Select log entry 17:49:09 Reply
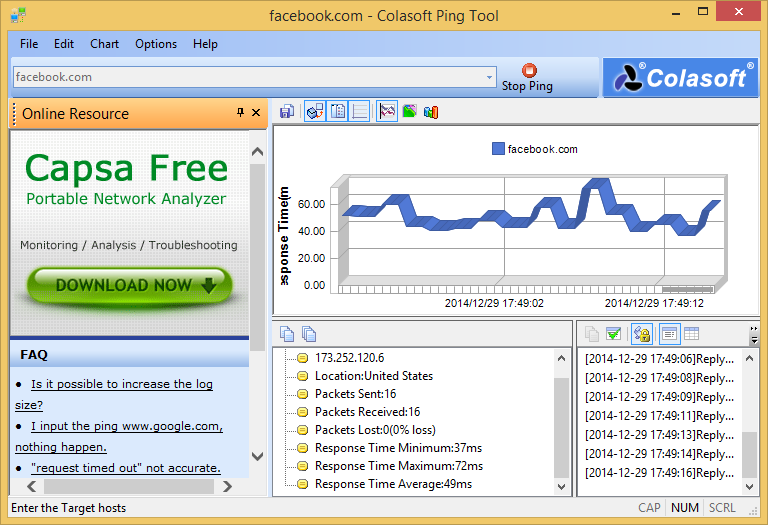The height and width of the screenshot is (525, 768). (659, 397)
